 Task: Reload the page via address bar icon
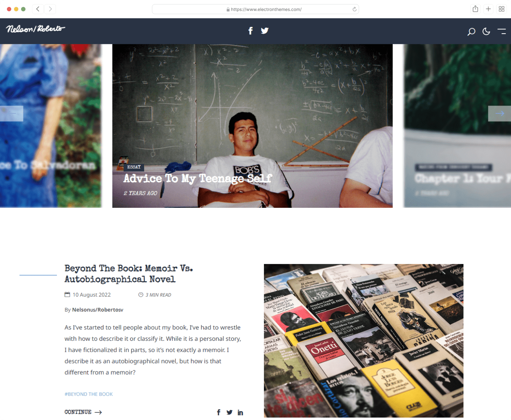pos(354,9)
